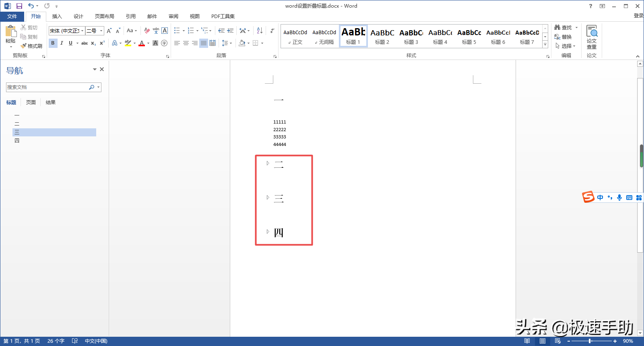Toggle strikethrough text formatting

(x=85, y=43)
